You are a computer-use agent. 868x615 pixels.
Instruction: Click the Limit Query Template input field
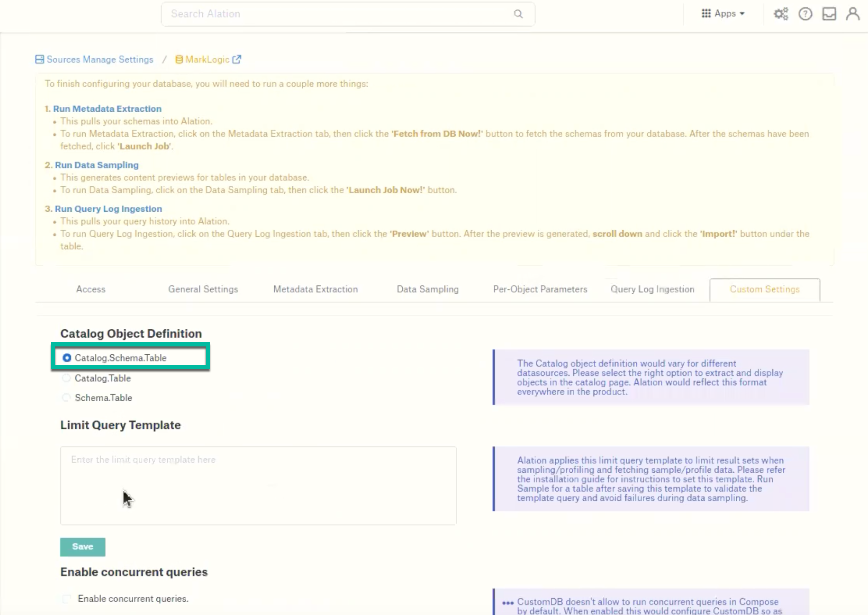[x=258, y=486]
